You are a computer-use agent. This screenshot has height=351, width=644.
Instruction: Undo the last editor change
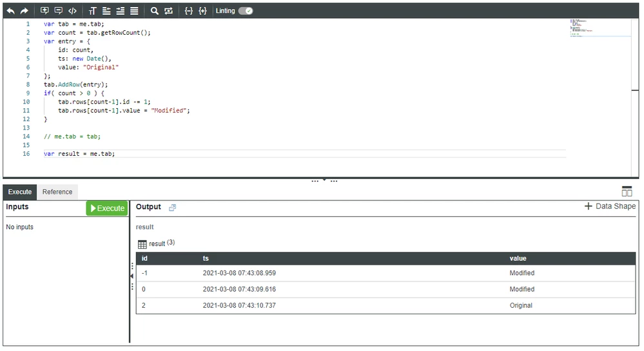click(11, 11)
